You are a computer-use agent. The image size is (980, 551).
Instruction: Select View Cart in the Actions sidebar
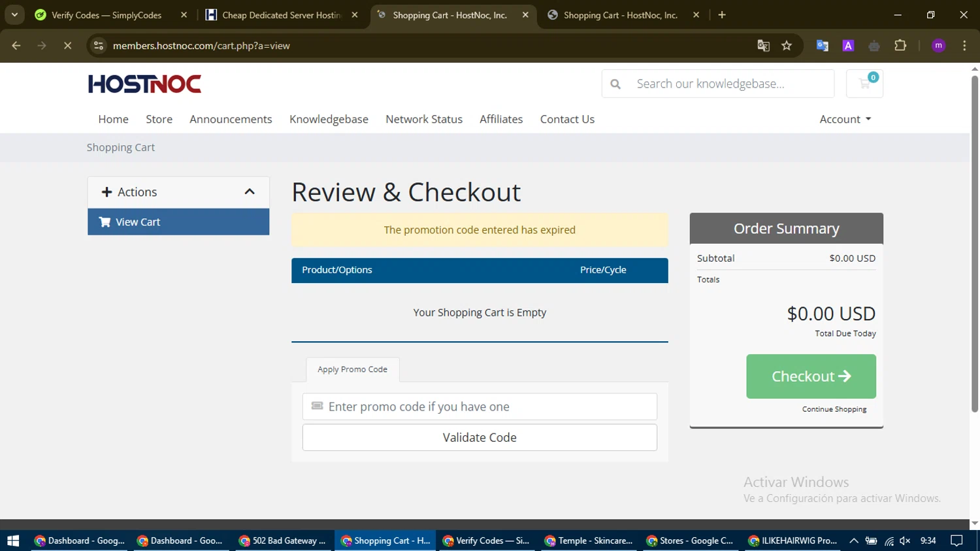click(178, 222)
